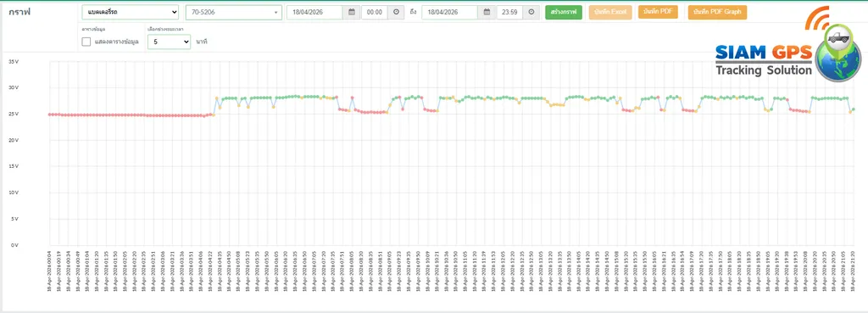Click the green สร้างกราฟ button
This screenshot has height=313, width=868.
tap(564, 12)
